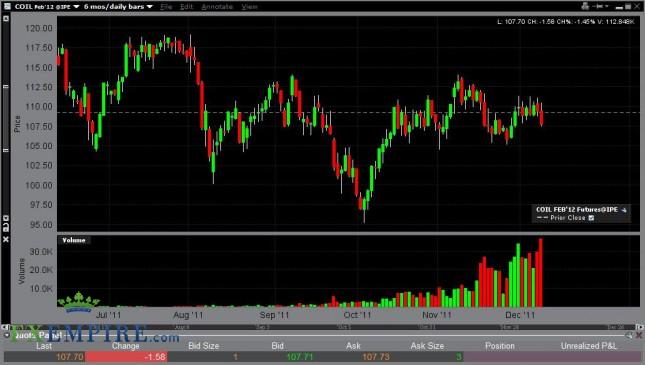Open the 6 mos/daily bars period dropdown
The height and width of the screenshot is (365, 645).
coord(118,7)
